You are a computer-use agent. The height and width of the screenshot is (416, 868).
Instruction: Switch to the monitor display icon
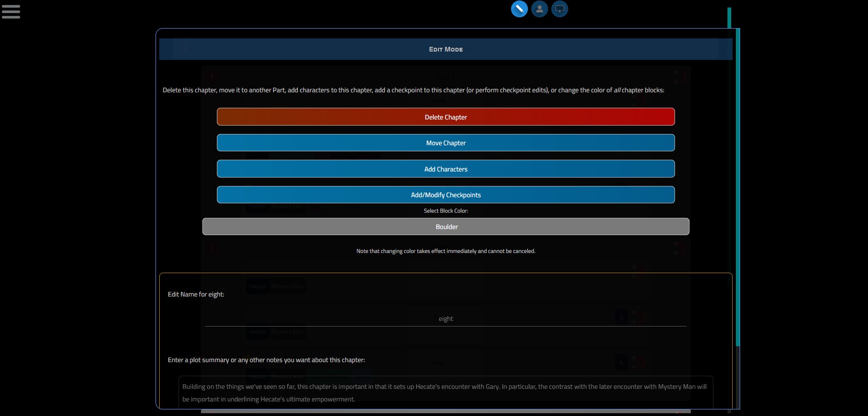[559, 9]
